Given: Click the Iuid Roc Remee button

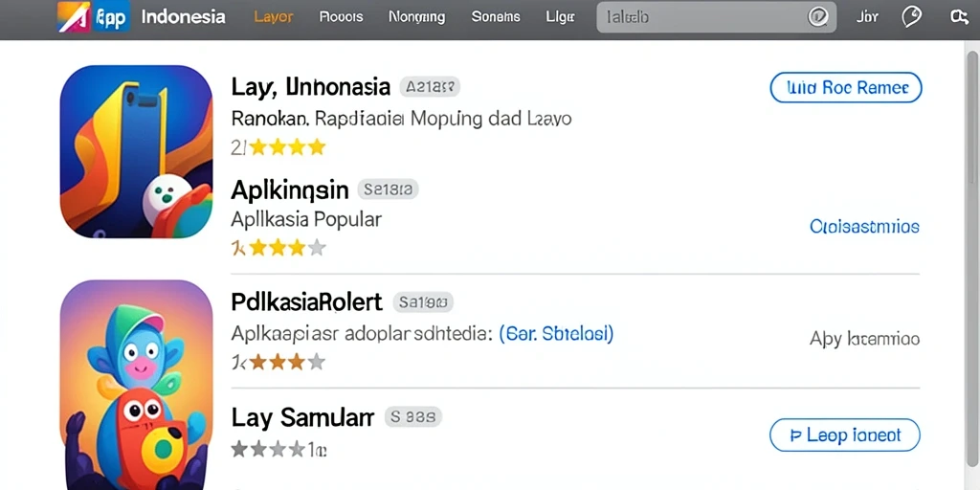Looking at the screenshot, I should pos(846,87).
